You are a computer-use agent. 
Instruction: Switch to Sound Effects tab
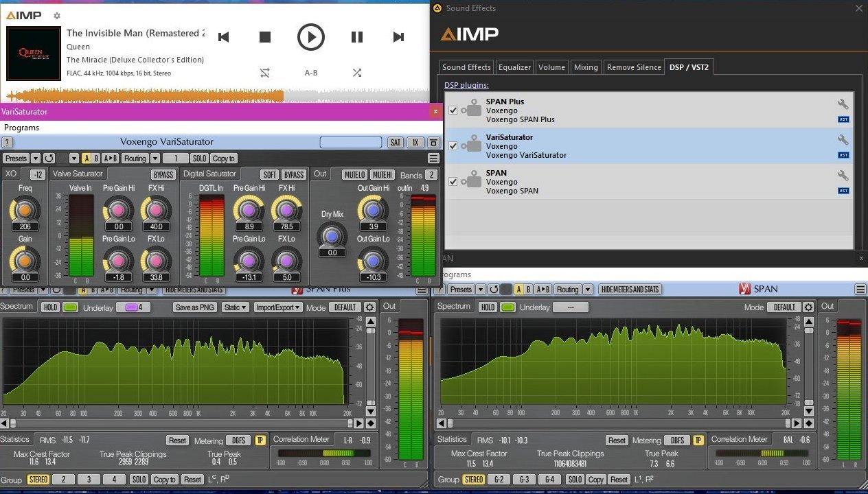click(466, 67)
